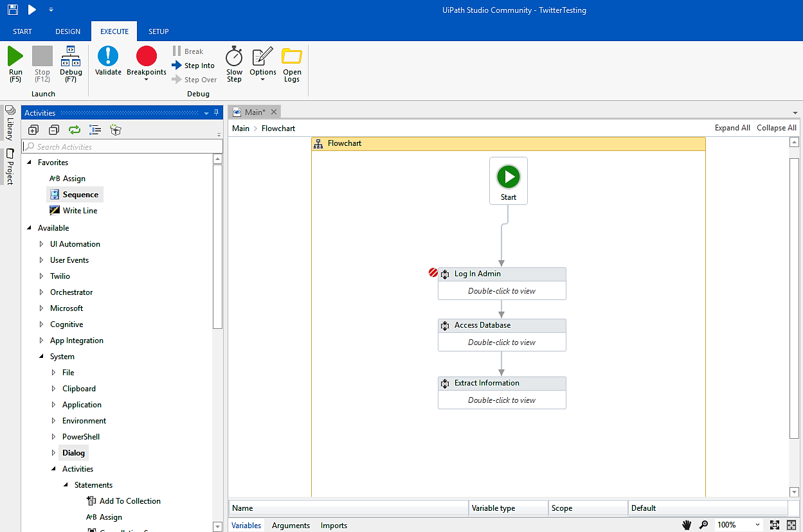Screen dimensions: 803x532
Task: Select Sequence activity in Favorites
Action: point(75,195)
